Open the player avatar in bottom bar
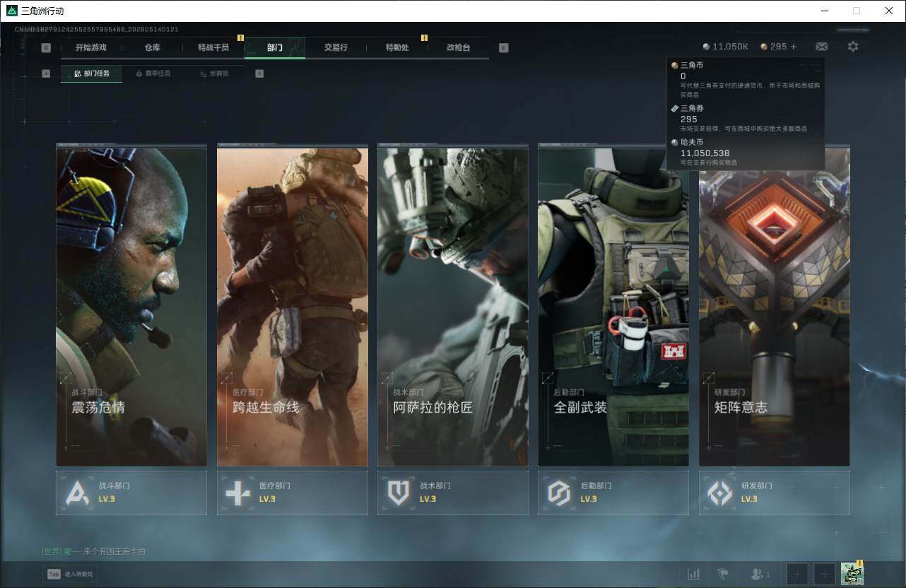The image size is (906, 588). (852, 574)
